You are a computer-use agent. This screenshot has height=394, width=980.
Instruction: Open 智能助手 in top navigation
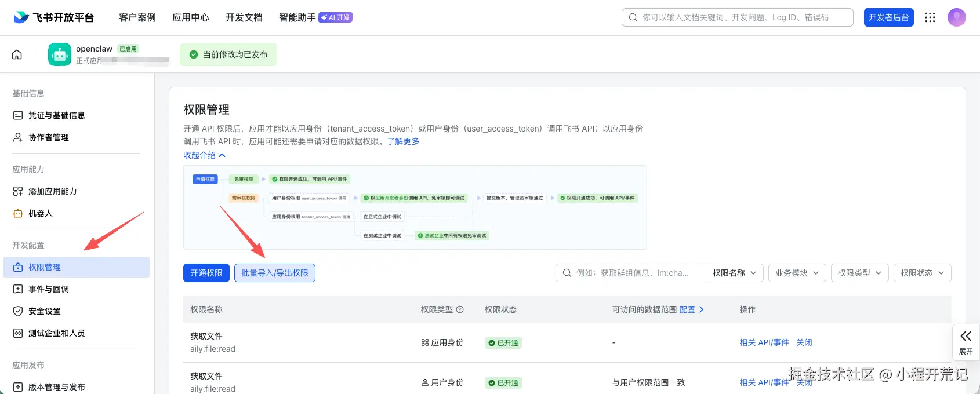[x=297, y=17]
